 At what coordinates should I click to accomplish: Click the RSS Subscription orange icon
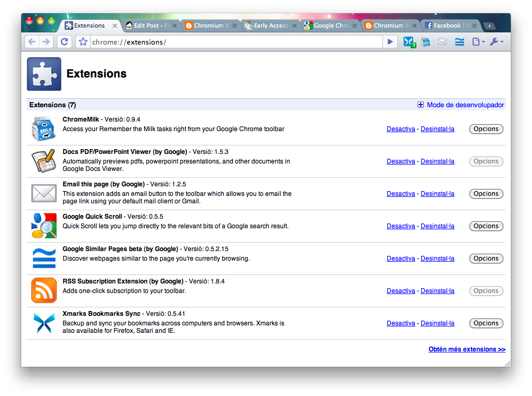coord(44,290)
